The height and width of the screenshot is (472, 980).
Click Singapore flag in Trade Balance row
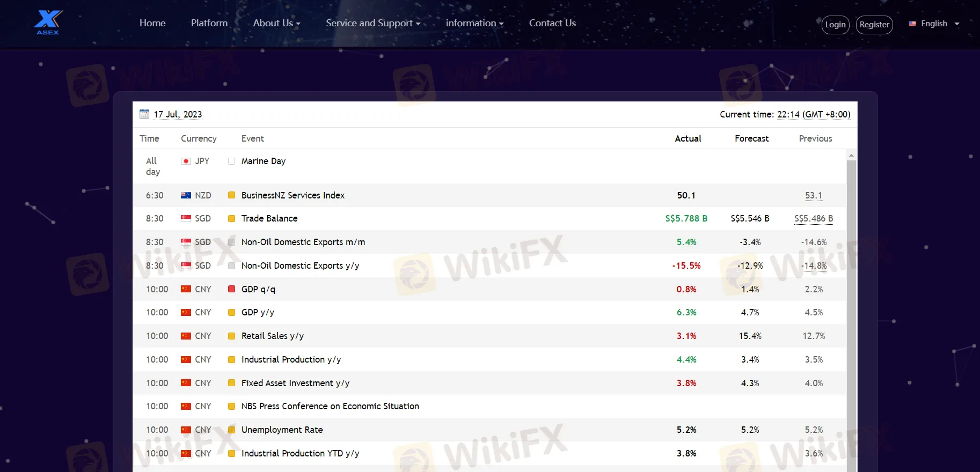coord(186,219)
